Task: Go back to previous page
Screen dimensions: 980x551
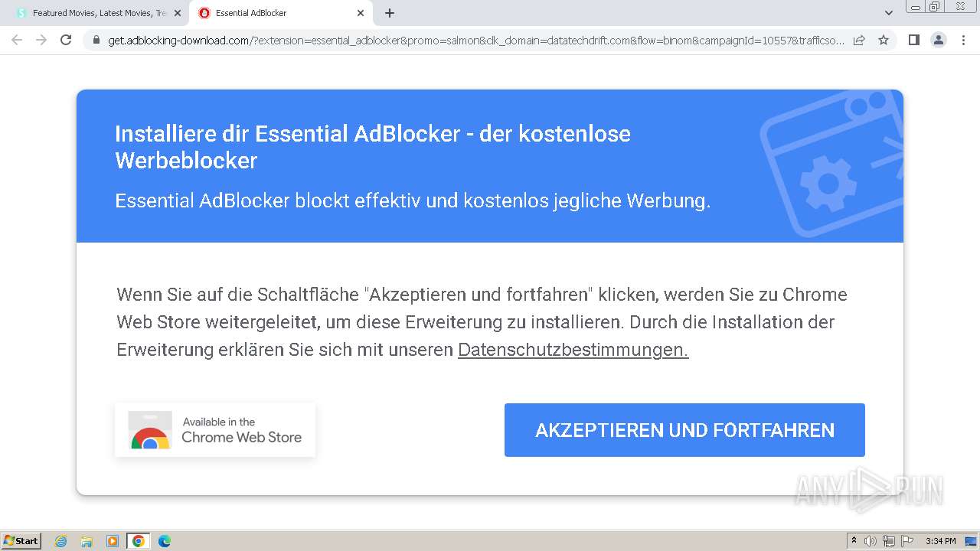Action: (17, 40)
